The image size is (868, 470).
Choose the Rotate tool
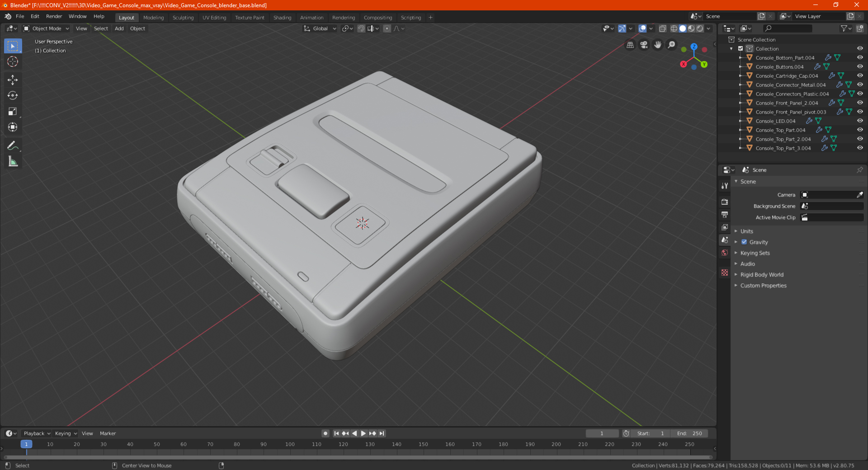pyautogui.click(x=13, y=95)
